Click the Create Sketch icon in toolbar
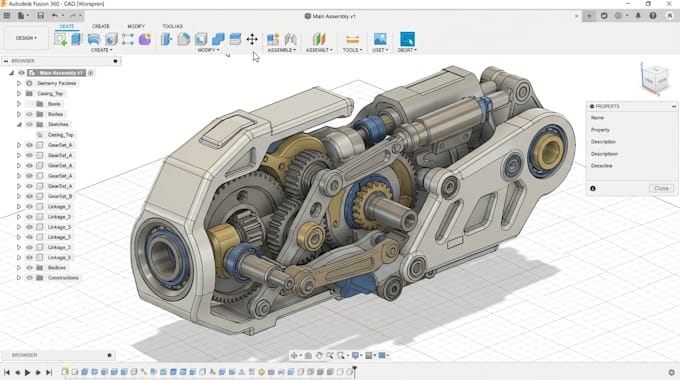The width and height of the screenshot is (680, 380). (61, 39)
